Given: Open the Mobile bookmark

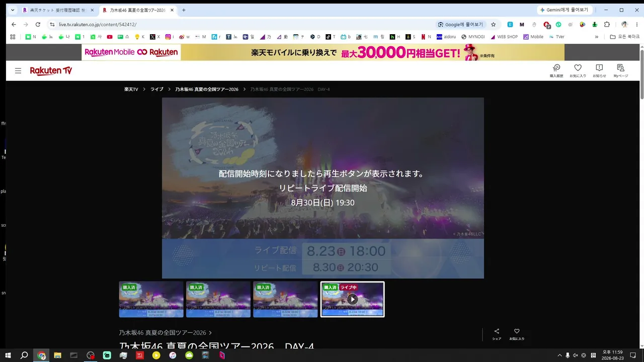Looking at the screenshot, I should coord(533,37).
